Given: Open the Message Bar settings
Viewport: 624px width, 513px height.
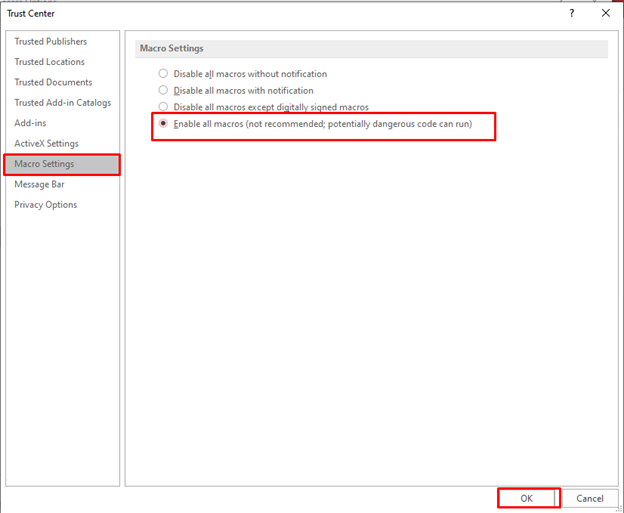Looking at the screenshot, I should coord(40,185).
